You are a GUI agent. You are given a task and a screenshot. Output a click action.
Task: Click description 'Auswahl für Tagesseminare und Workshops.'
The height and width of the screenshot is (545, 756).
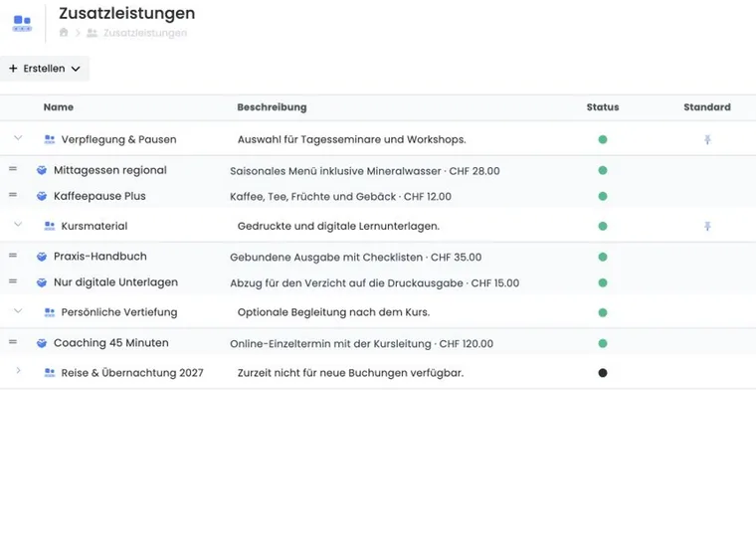click(352, 140)
